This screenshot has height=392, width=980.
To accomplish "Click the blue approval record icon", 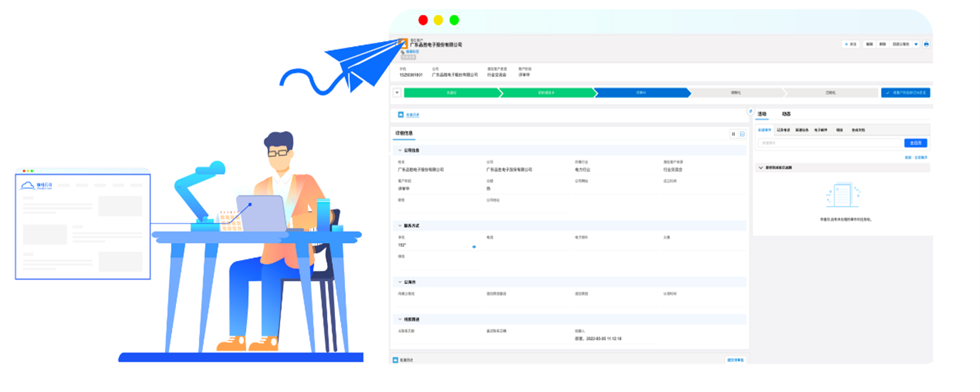I will click(401, 114).
